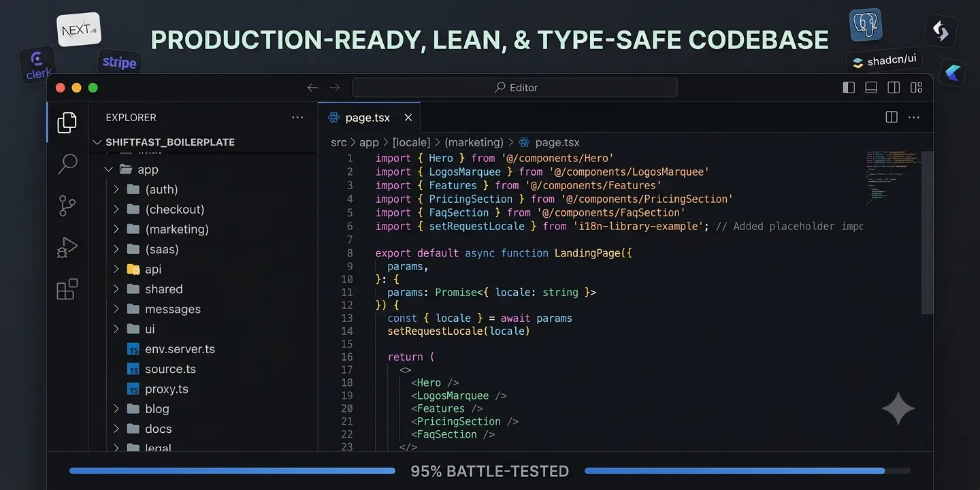980x490 pixels.
Task: Select the page.tsx editor tab
Action: [x=370, y=117]
